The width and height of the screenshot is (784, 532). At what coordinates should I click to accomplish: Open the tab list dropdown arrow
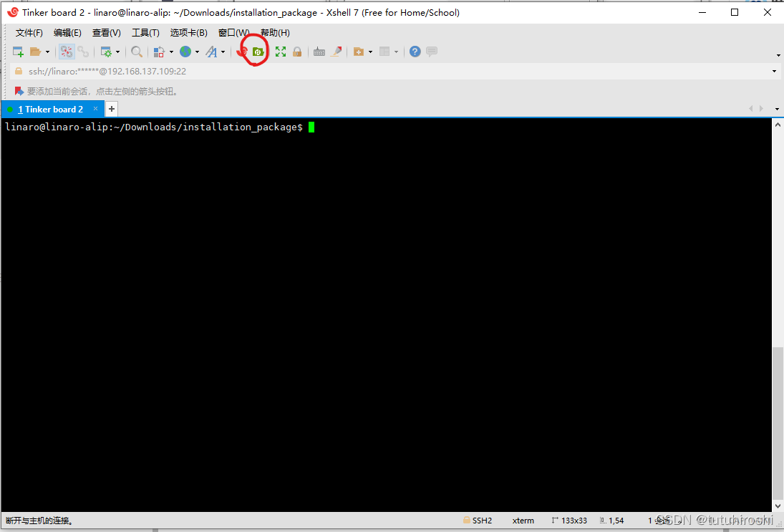point(777,109)
